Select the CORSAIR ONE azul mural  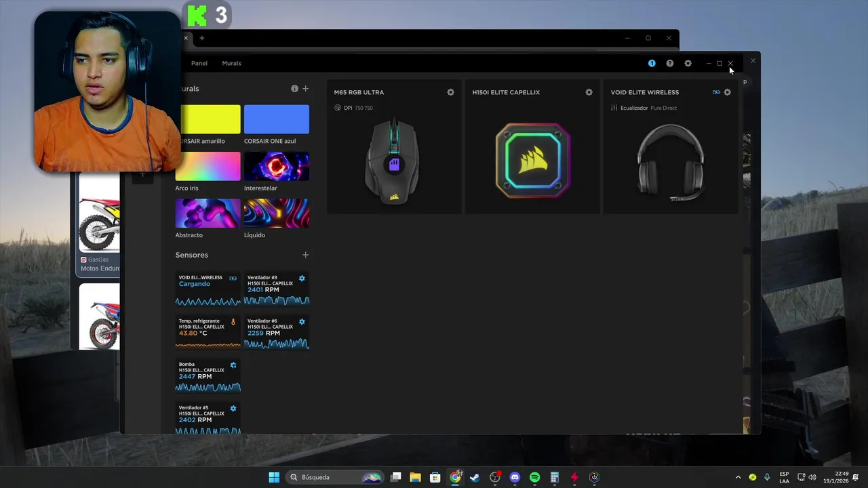point(277,119)
